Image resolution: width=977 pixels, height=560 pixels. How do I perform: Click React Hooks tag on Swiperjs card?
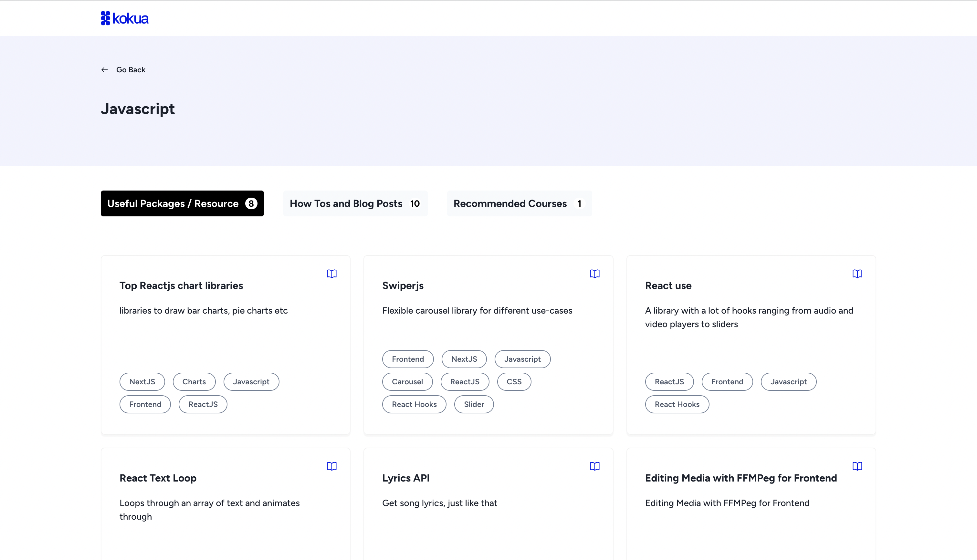pyautogui.click(x=414, y=404)
